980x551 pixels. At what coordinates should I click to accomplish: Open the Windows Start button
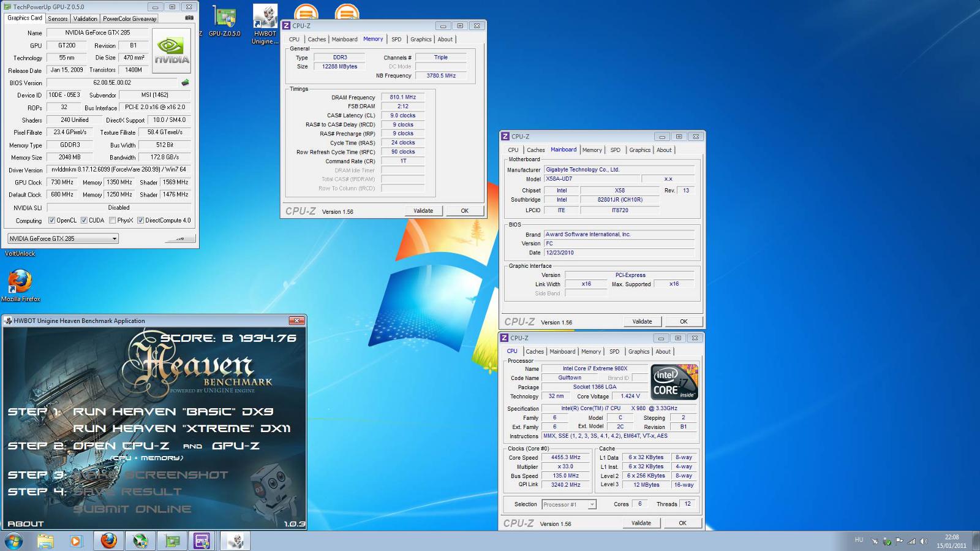pos(13,541)
